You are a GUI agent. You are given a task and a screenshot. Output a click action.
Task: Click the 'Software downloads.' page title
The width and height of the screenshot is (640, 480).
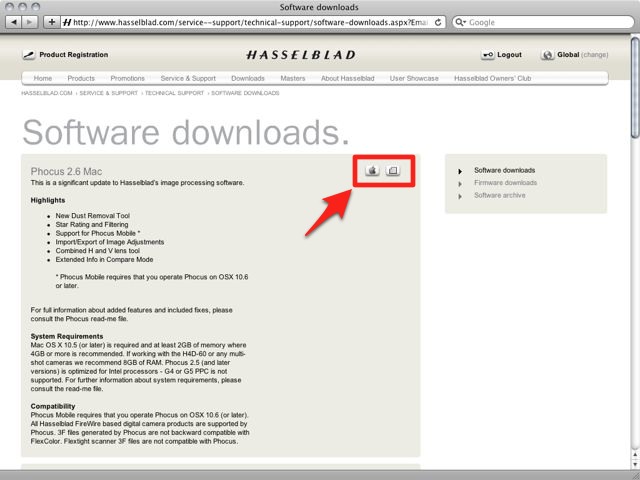click(186, 132)
